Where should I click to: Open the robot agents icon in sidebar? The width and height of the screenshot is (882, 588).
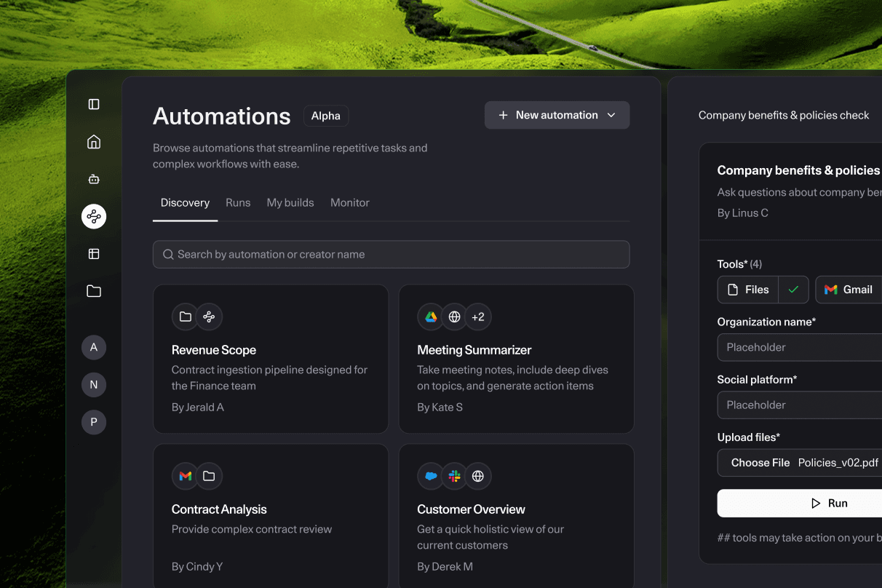(94, 179)
